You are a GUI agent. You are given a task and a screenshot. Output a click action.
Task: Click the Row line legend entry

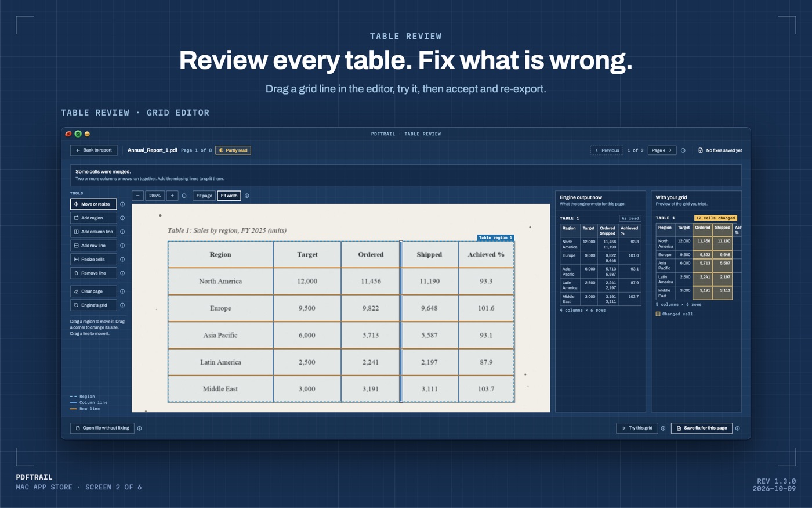click(85, 409)
